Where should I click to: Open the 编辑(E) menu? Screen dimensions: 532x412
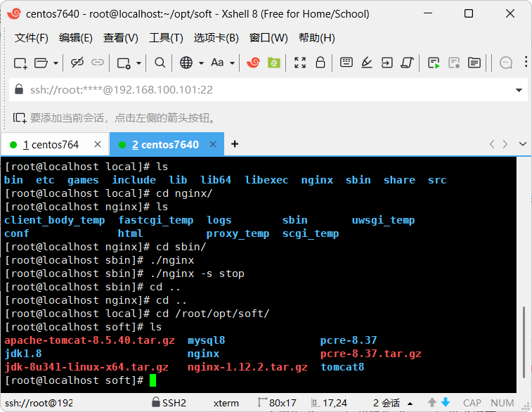(76, 38)
